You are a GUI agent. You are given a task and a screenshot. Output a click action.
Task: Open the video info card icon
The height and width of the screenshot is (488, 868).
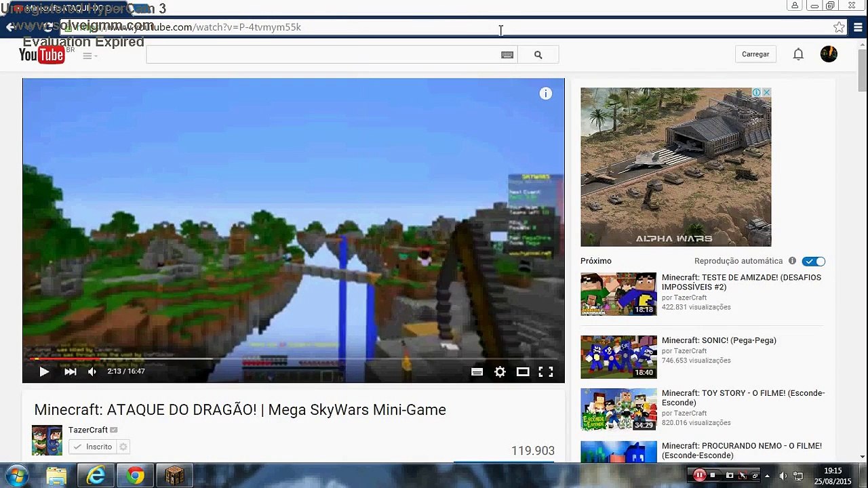[546, 94]
